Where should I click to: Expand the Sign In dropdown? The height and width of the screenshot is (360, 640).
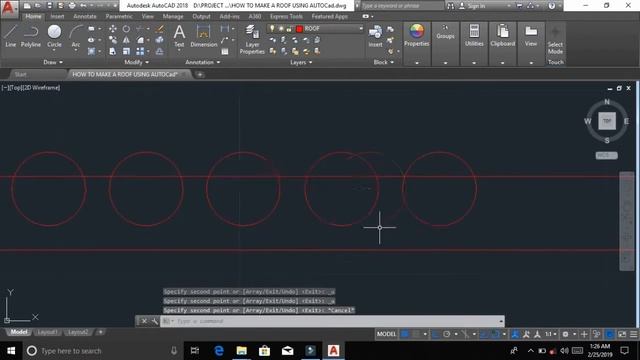pyautogui.click(x=509, y=6)
